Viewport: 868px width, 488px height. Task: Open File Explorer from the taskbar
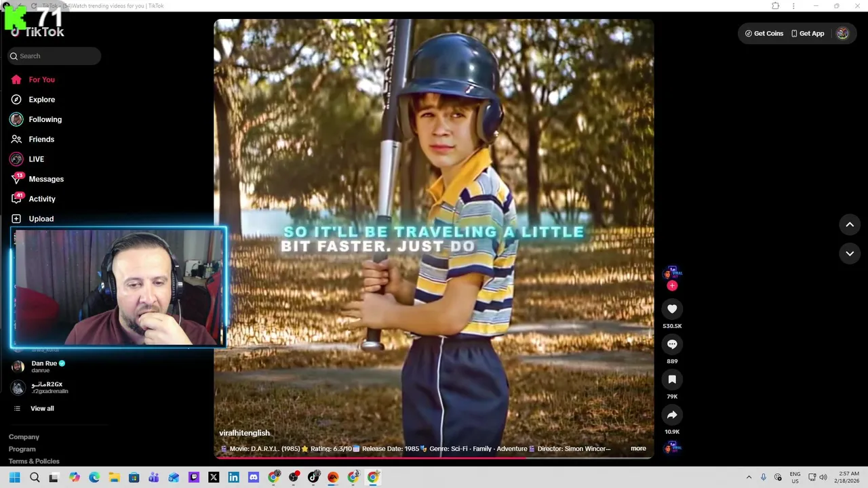[x=114, y=478]
